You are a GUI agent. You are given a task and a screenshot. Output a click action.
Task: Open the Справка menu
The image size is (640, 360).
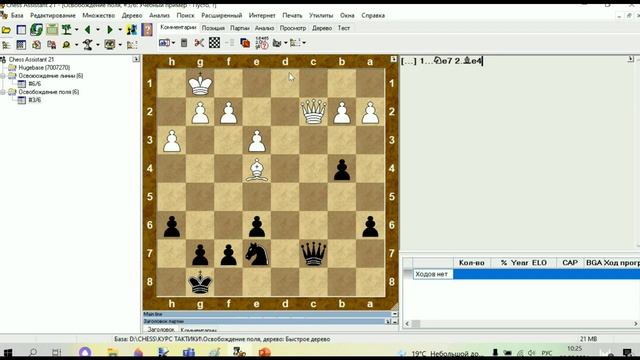click(373, 15)
